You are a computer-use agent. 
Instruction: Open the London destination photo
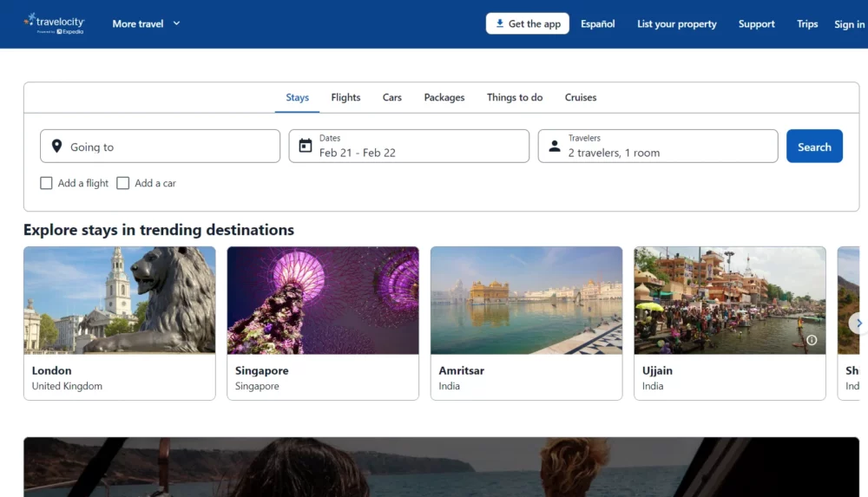120,300
